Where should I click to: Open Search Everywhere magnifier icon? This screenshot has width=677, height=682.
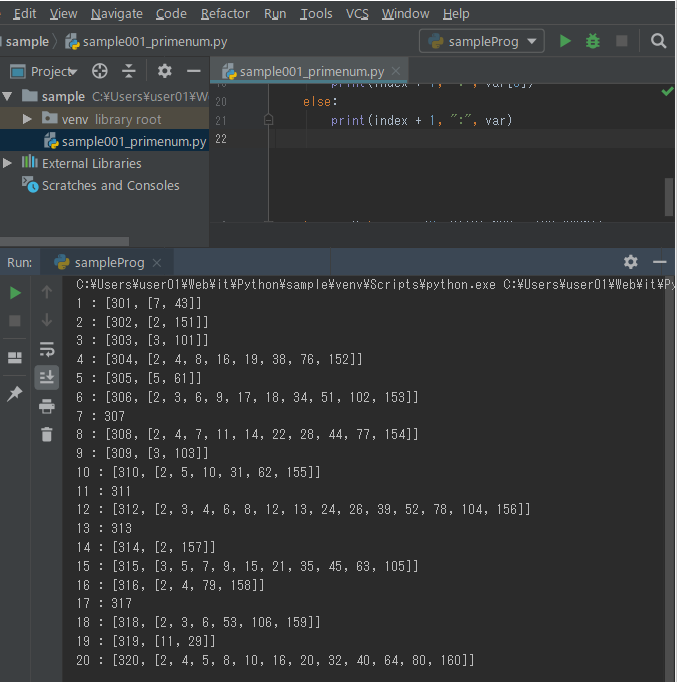click(658, 41)
